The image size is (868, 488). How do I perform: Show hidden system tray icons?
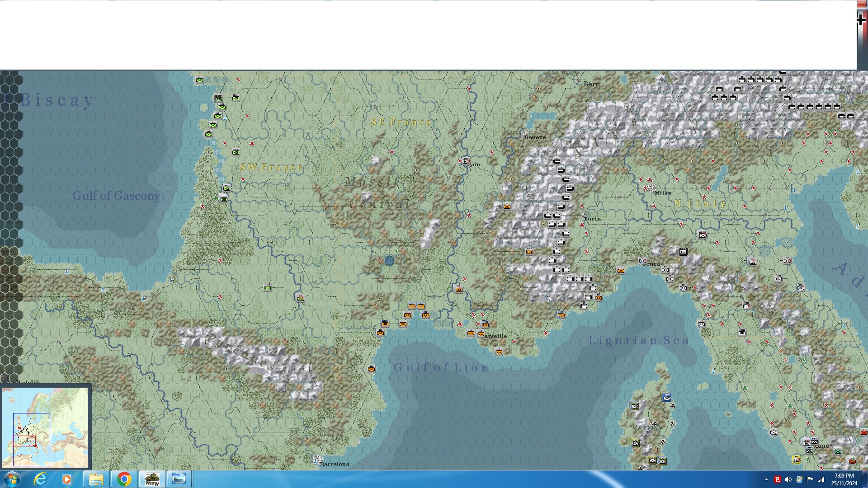click(766, 479)
